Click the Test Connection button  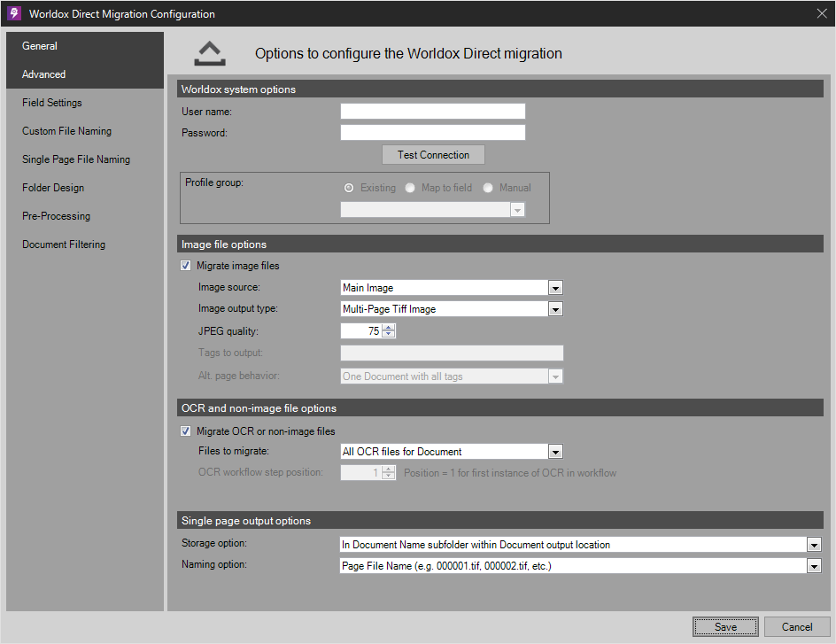tap(433, 155)
